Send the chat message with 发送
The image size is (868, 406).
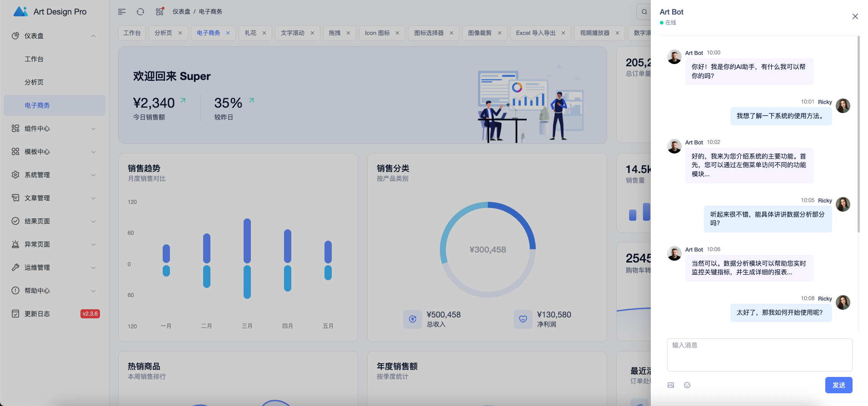[839, 385]
